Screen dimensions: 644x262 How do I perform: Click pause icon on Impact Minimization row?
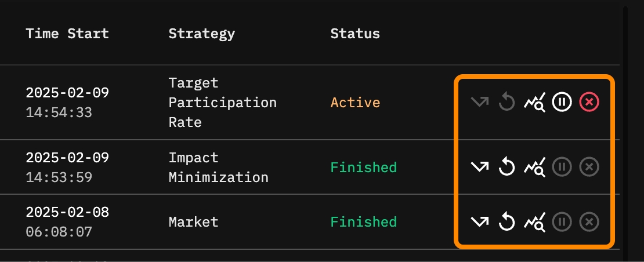pyautogui.click(x=562, y=168)
